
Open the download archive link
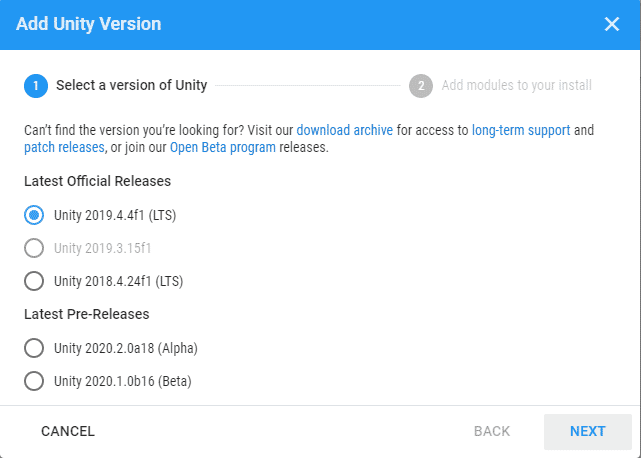345,130
